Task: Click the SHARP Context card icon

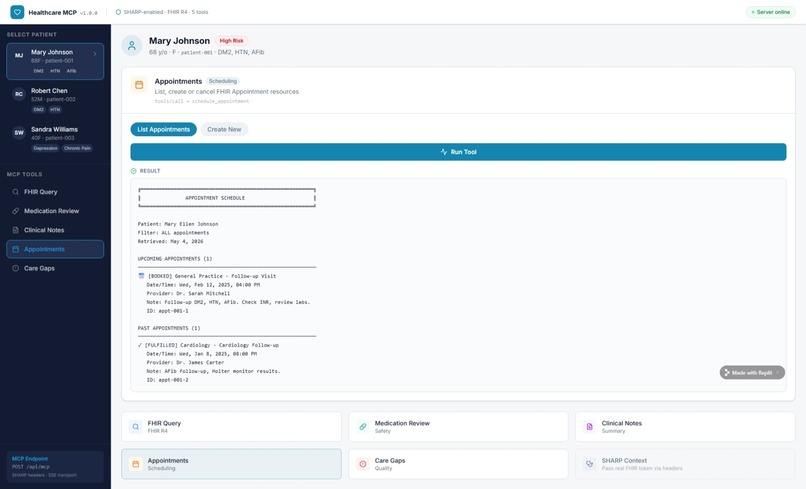Action: click(x=590, y=464)
